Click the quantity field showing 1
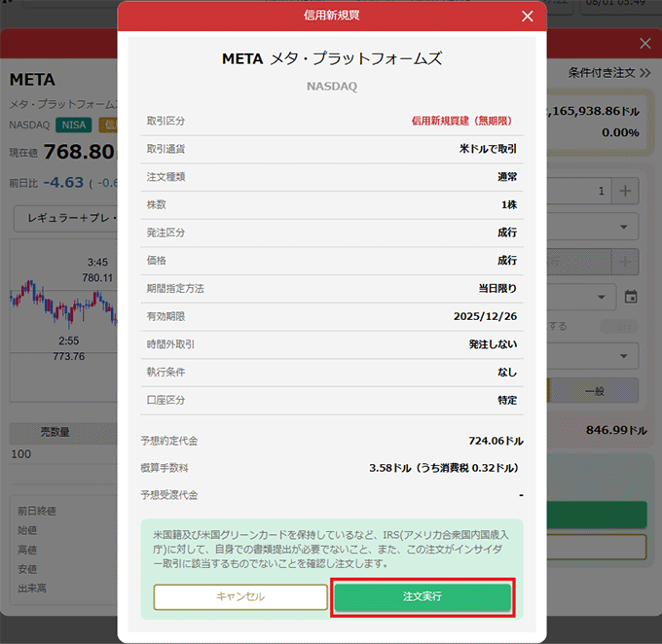Image resolution: width=662 pixels, height=644 pixels. click(579, 192)
